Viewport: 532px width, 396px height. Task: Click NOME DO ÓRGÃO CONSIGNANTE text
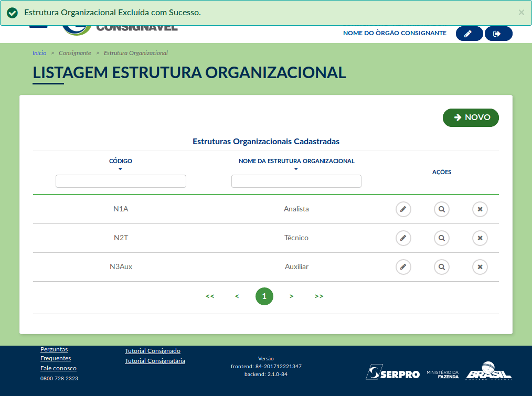click(395, 33)
